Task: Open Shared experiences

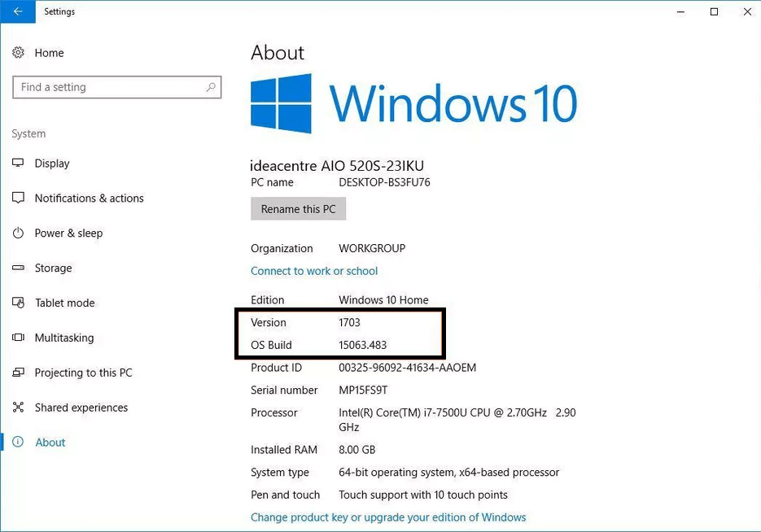Action: click(x=81, y=408)
